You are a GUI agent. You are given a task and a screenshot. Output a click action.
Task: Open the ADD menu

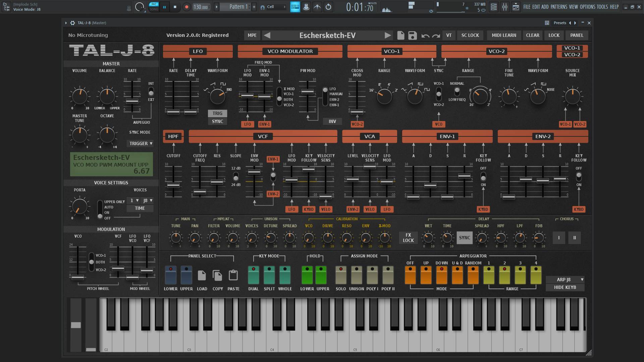(x=545, y=7)
